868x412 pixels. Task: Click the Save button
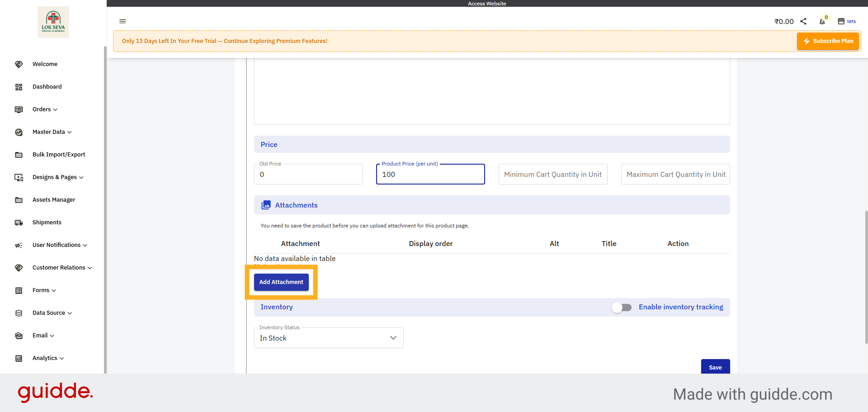click(715, 367)
